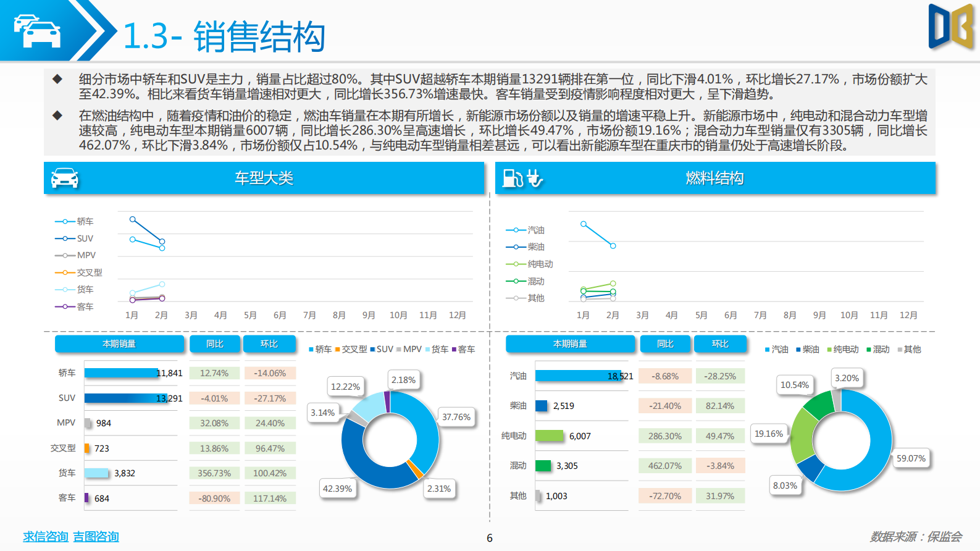This screenshot has height=551, width=980.
Task: Click the green 混动 bar 3,305
Action: [x=543, y=466]
